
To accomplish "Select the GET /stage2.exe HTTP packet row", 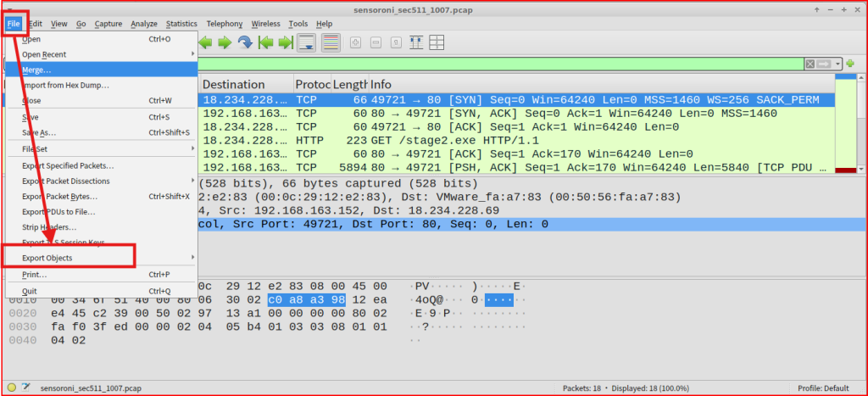I will (509, 140).
